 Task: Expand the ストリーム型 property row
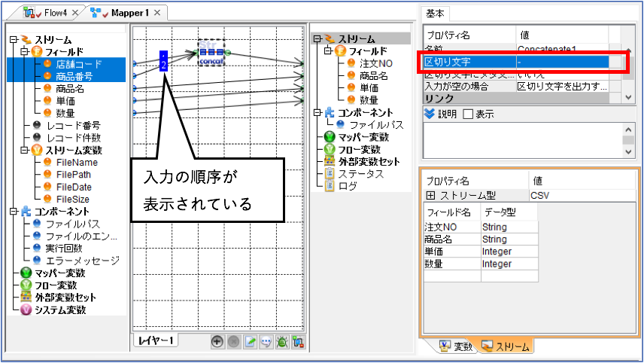431,195
